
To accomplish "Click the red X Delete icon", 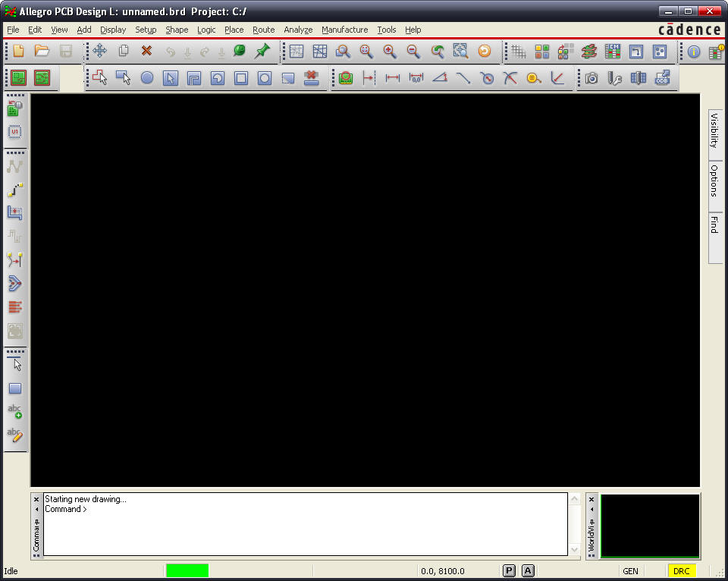I will [146, 51].
